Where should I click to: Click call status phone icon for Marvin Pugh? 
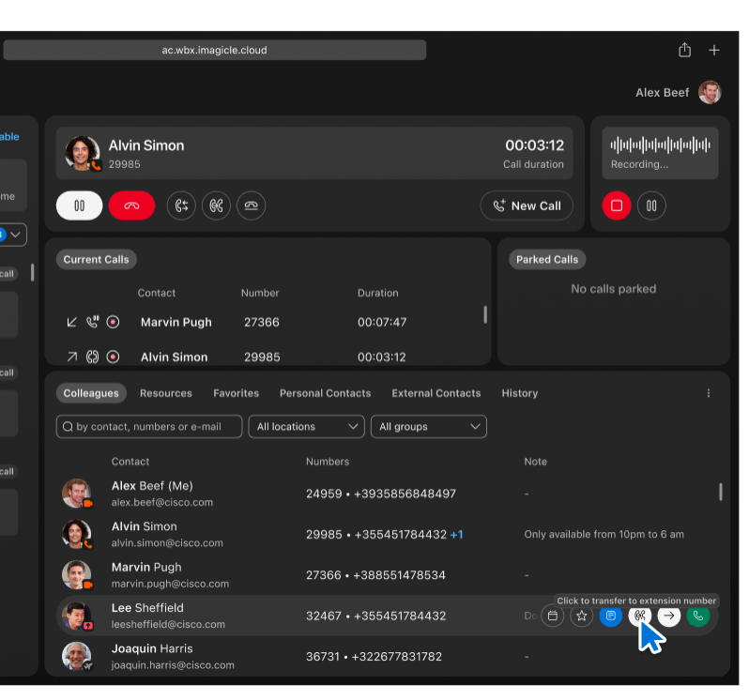(93, 322)
